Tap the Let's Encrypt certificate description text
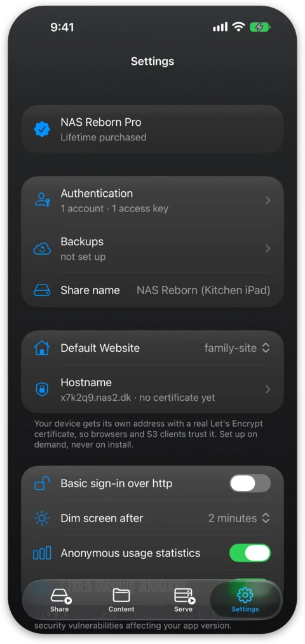This screenshot has height=644, width=305. (x=149, y=434)
